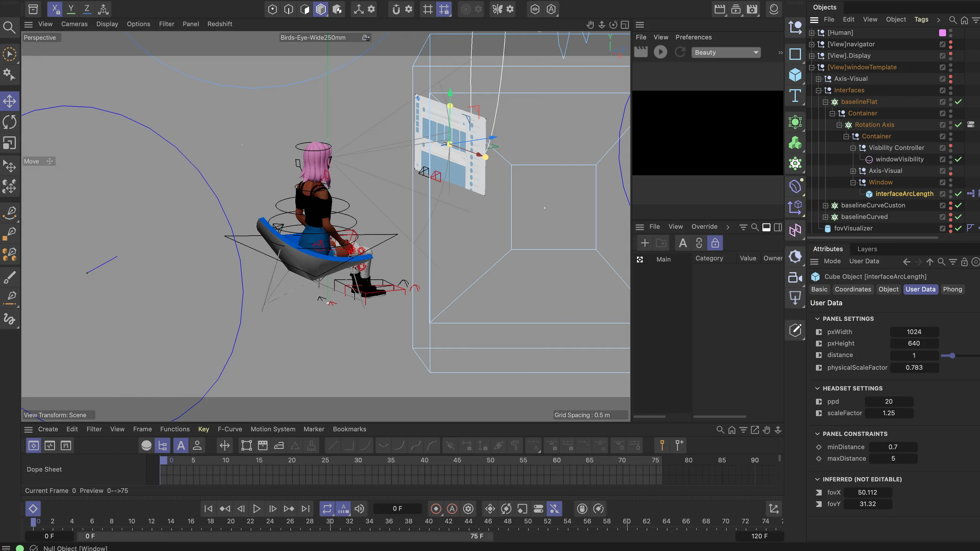The image size is (980, 551).
Task: Toggle Autokeying button in timeline
Action: [x=452, y=509]
